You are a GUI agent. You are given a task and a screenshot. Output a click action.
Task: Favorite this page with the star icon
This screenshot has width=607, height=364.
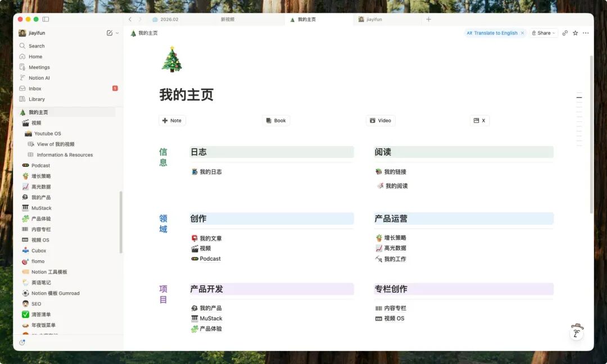(576, 33)
